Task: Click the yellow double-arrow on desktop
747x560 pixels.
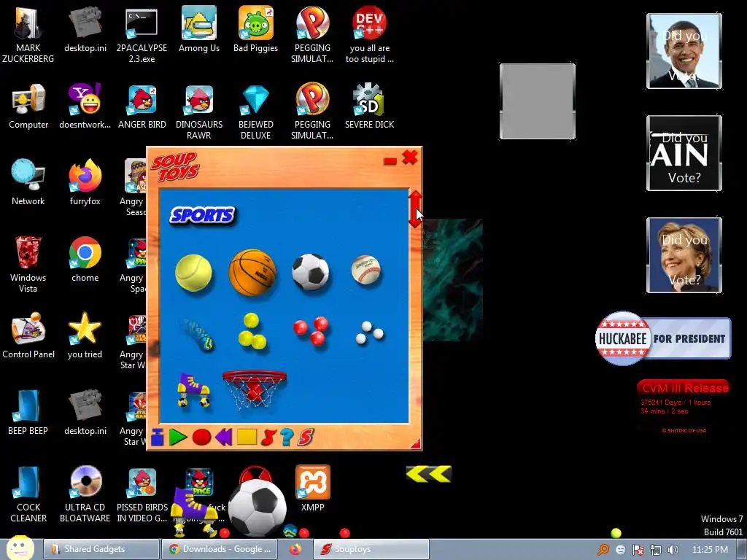Action: click(428, 474)
